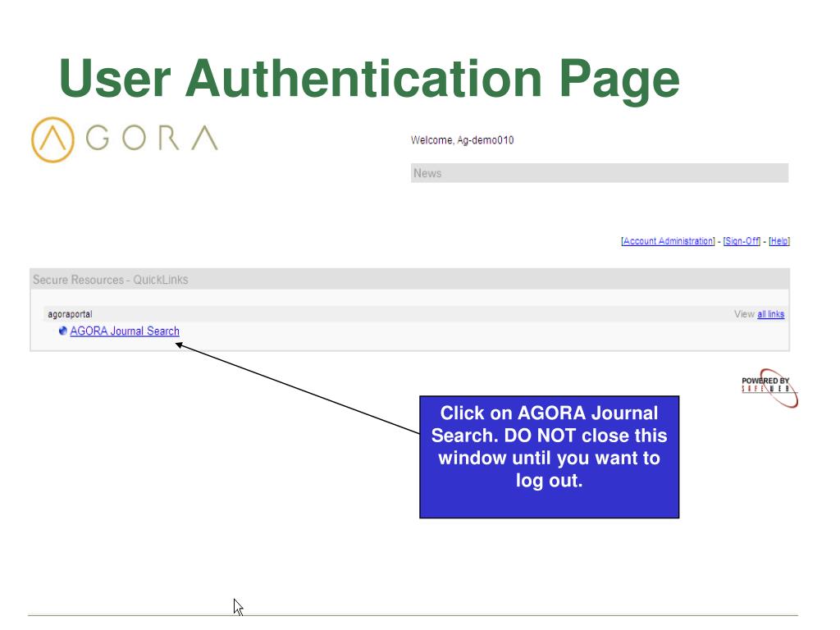Open the Account Administration link
Viewport: 840px width, 630px height.
[668, 241]
